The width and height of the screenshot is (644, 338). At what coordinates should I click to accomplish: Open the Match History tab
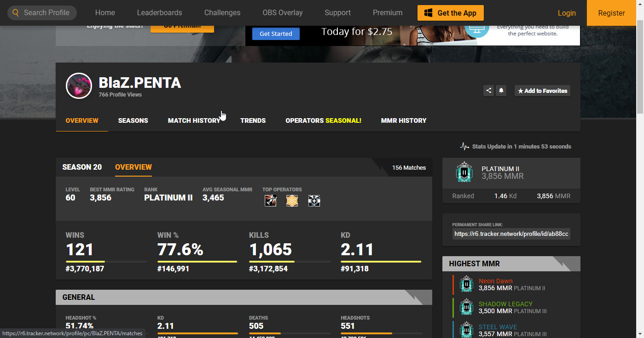pyautogui.click(x=194, y=120)
